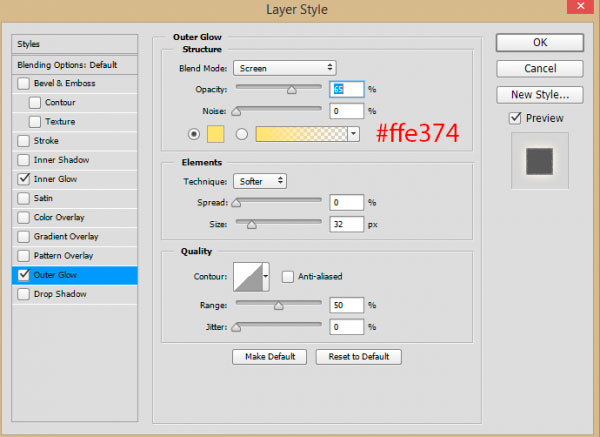600x437 pixels.
Task: Expand the gradient picker dropdown arrow
Action: tap(354, 134)
